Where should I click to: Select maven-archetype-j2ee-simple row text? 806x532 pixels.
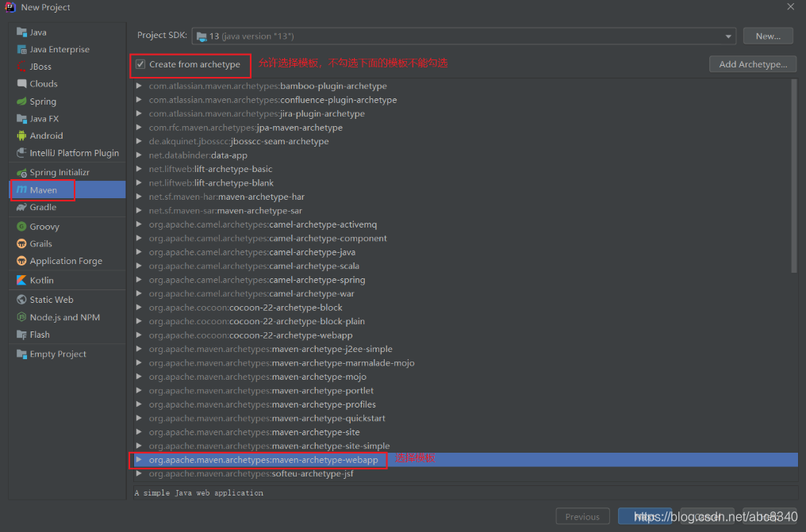tap(271, 349)
